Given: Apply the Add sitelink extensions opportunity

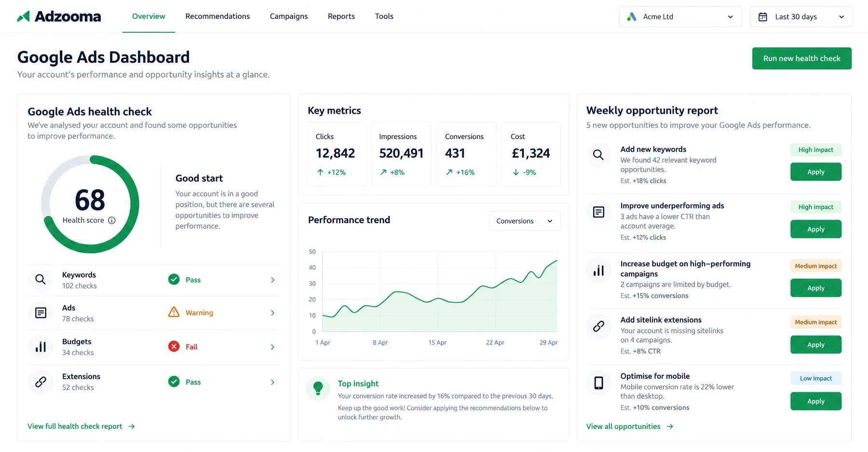Looking at the screenshot, I should pyautogui.click(x=816, y=345).
